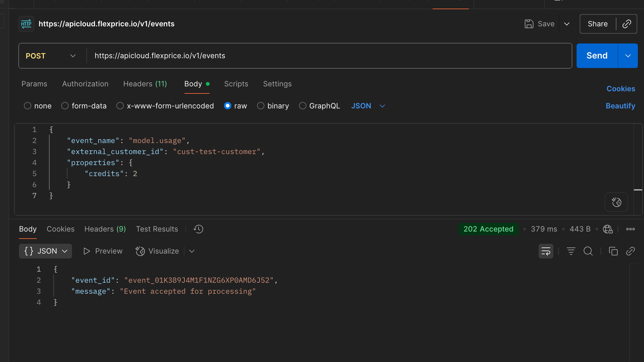644x362 pixels.
Task: Click the Preview play icon
Action: coord(87,251)
